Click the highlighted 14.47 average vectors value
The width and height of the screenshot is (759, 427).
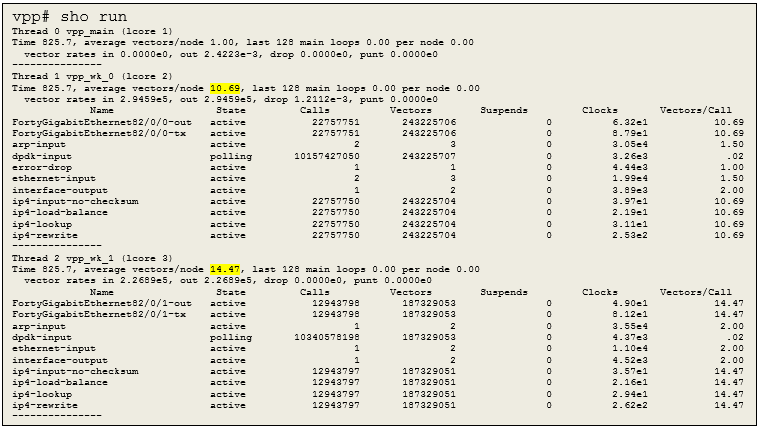(225, 269)
